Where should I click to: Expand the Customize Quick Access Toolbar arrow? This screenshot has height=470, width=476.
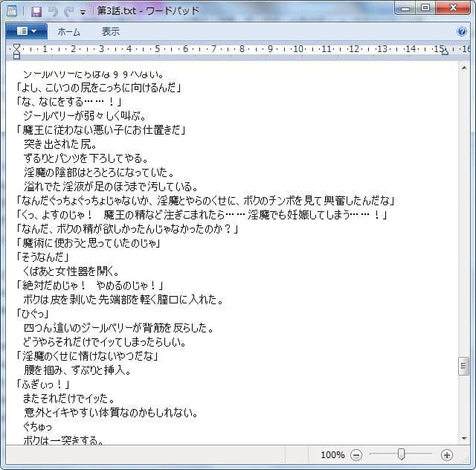tap(83, 12)
